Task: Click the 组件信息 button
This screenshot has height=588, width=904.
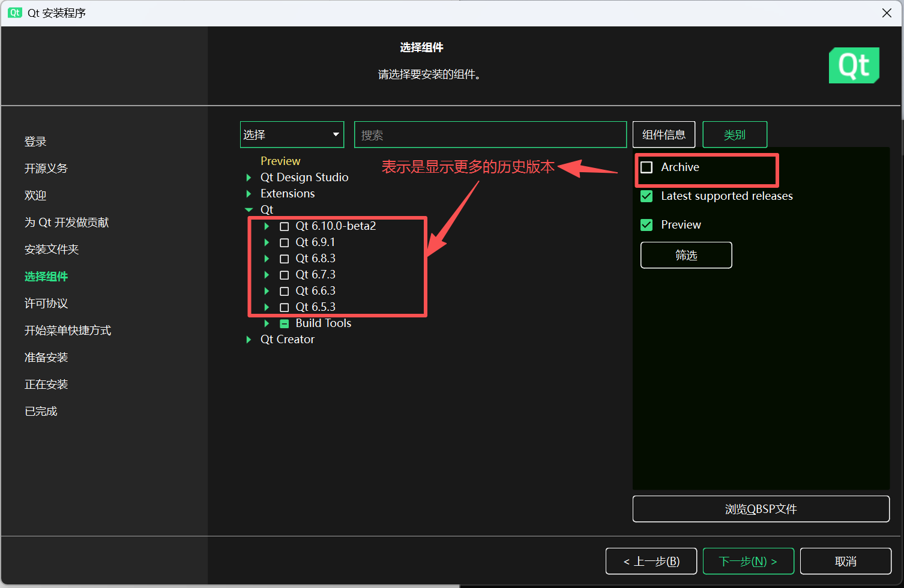Action: (664, 134)
